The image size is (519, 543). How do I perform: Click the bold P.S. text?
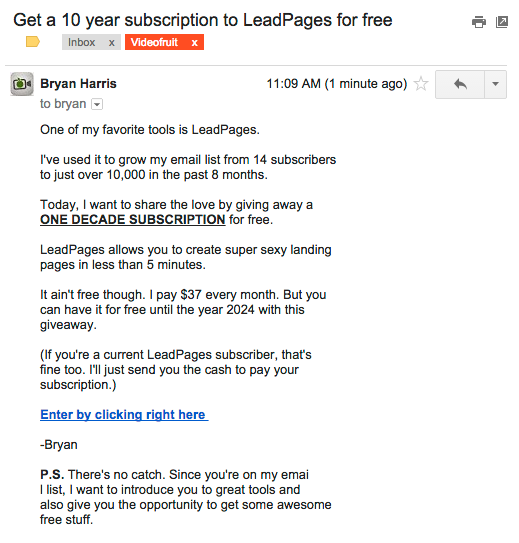52,474
